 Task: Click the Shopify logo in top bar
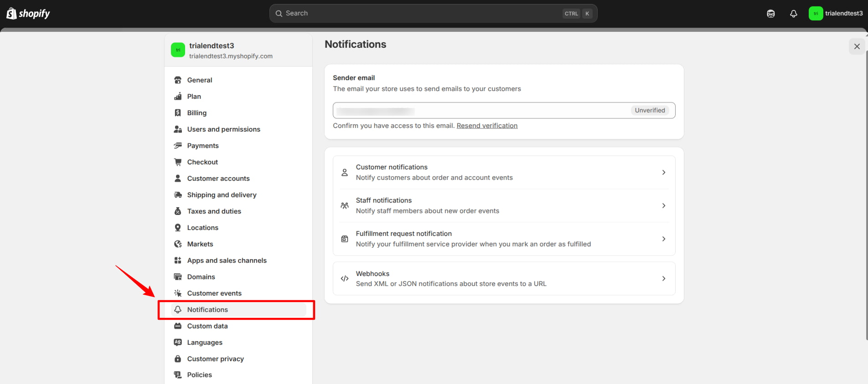click(x=28, y=14)
